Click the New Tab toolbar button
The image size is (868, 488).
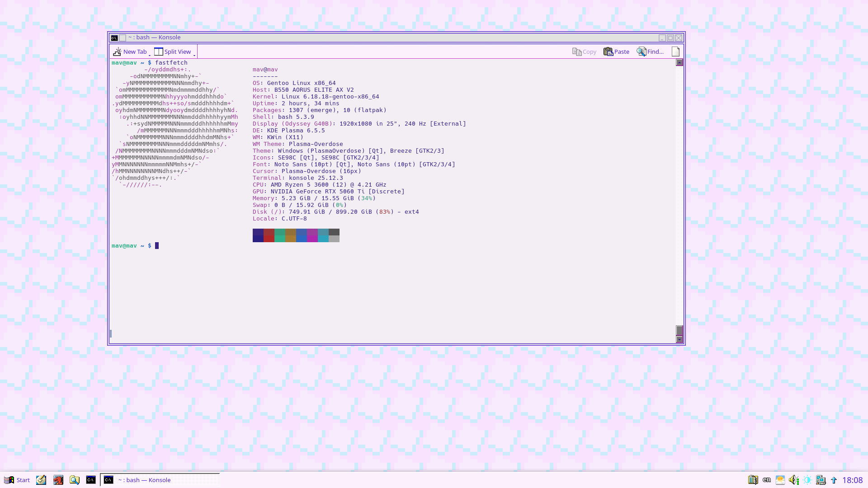(x=130, y=52)
